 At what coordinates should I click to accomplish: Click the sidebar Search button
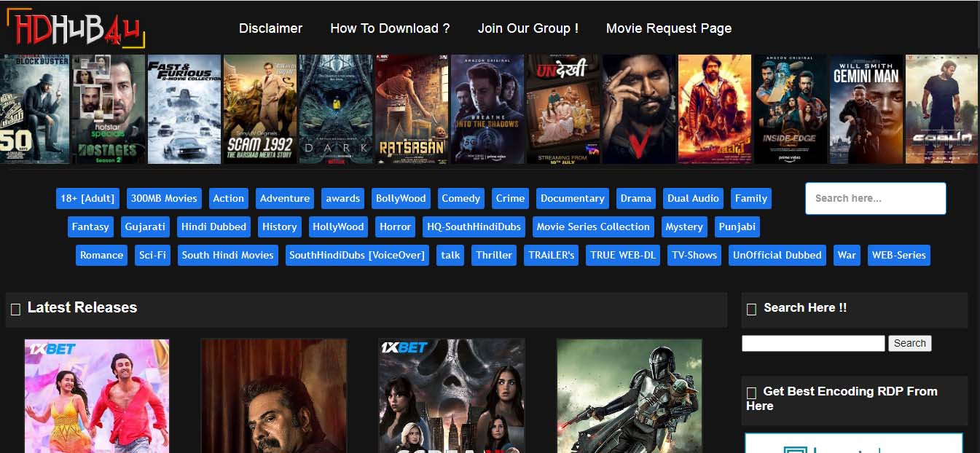[910, 343]
